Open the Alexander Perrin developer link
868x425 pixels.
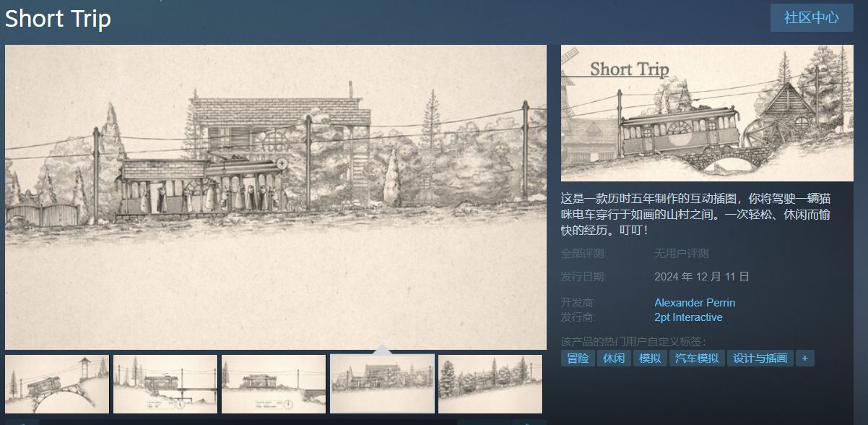point(695,302)
